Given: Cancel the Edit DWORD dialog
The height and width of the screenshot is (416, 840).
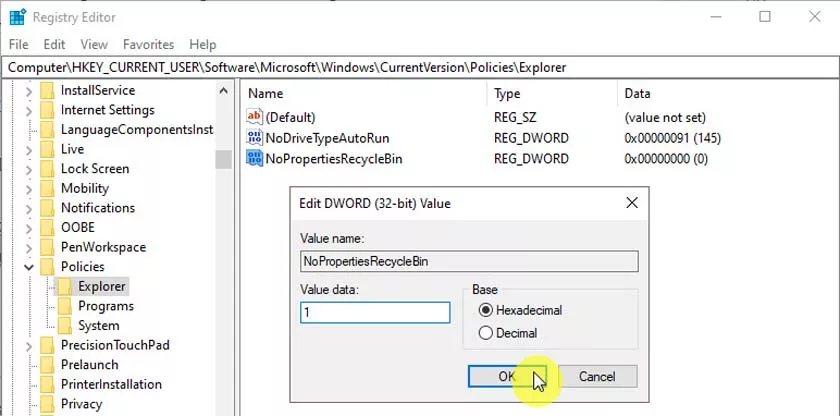Looking at the screenshot, I should [x=597, y=376].
